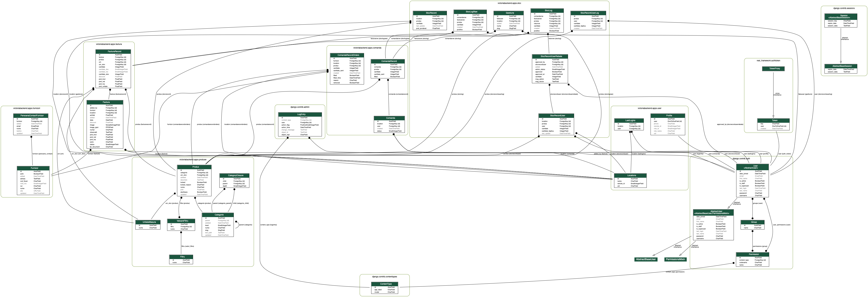Click the LogEntry table header
868x297 pixels.
tap(301, 114)
